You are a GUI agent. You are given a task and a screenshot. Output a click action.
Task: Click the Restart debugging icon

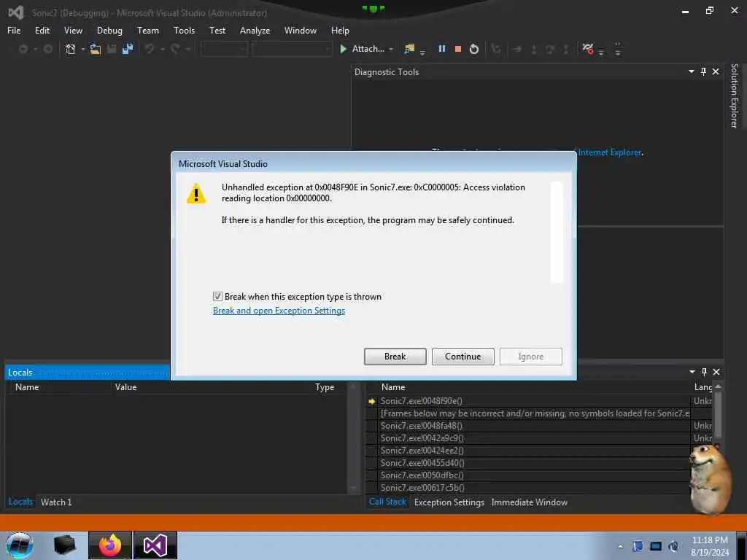474,49
